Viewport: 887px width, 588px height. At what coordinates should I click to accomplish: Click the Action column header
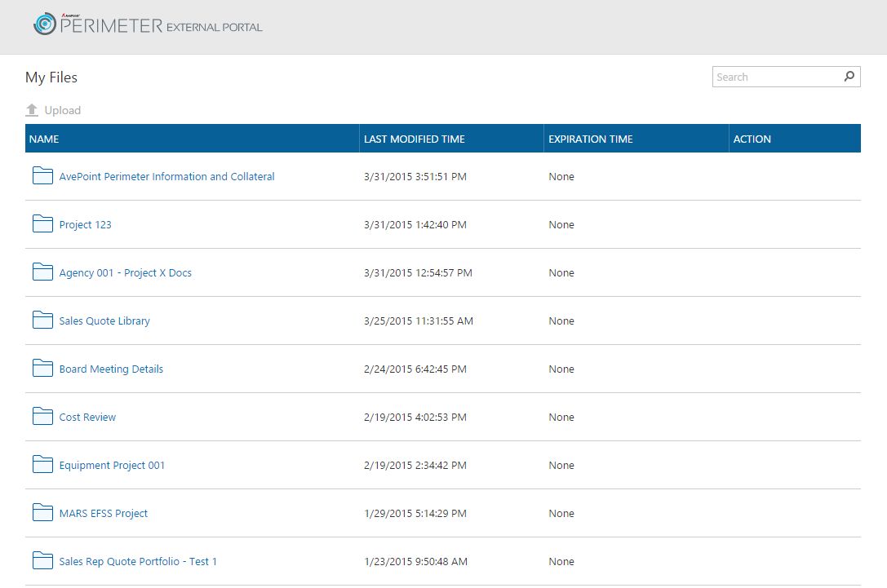click(x=752, y=139)
